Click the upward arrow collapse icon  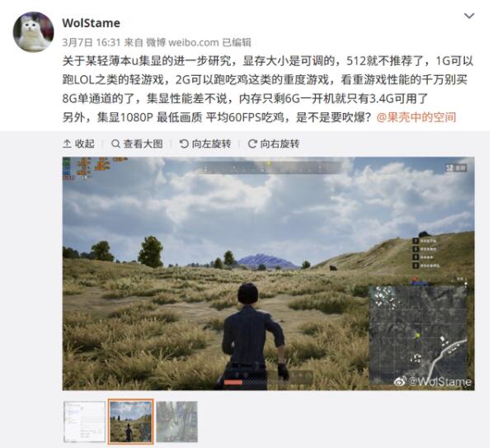pos(67,144)
